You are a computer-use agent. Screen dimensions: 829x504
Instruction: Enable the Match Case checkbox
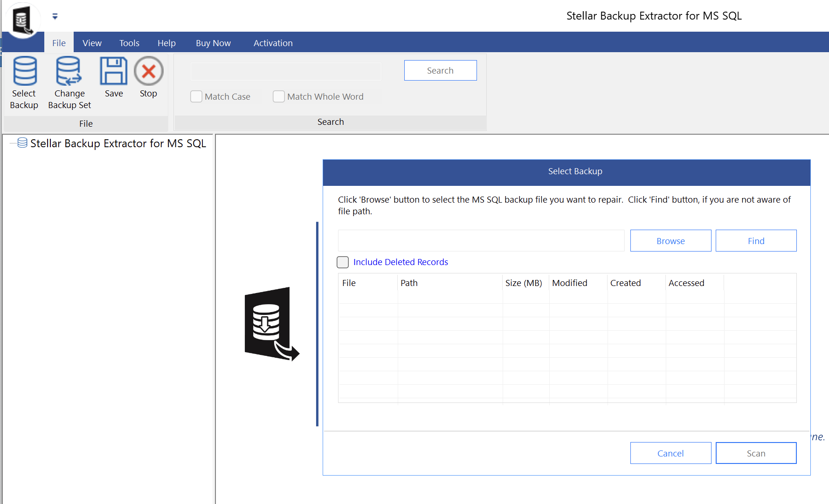(196, 96)
